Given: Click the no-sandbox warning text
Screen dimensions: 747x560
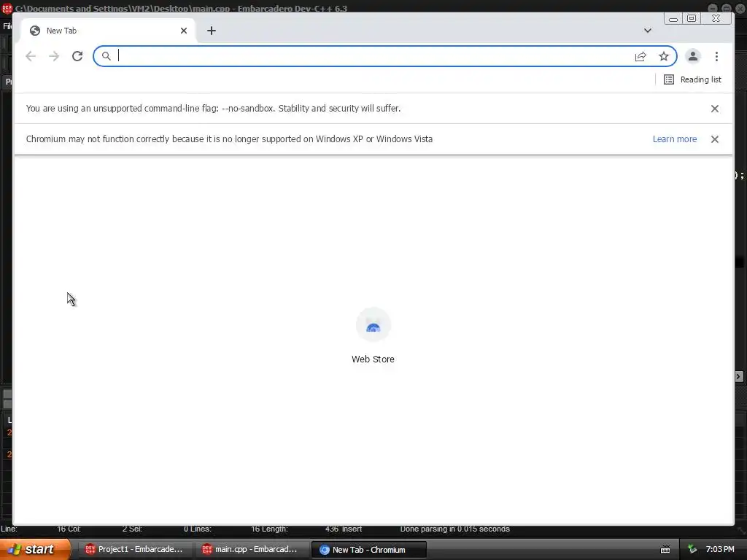Looking at the screenshot, I should tap(214, 109).
